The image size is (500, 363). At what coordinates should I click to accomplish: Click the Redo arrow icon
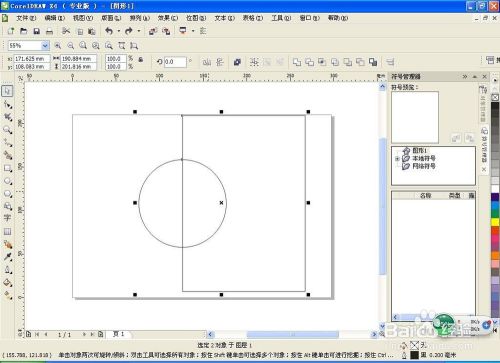tap(129, 31)
